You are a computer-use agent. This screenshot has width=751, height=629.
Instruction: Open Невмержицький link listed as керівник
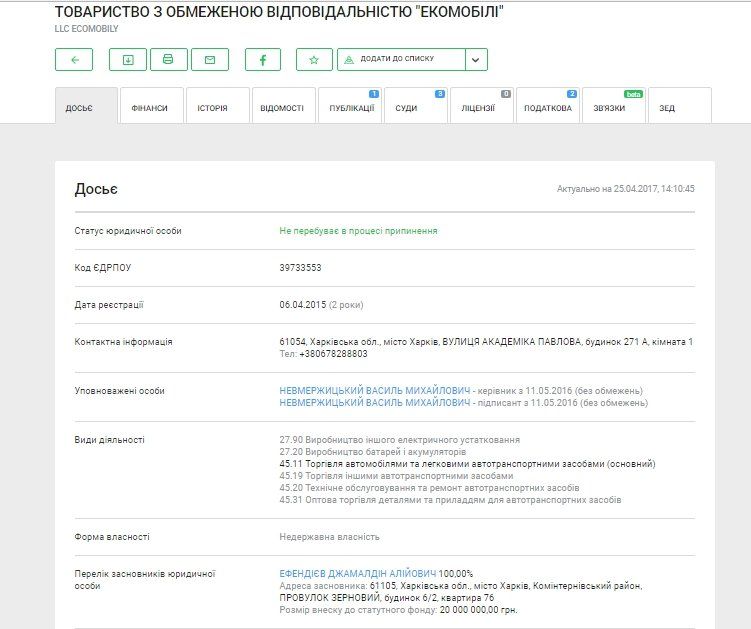[x=375, y=391]
